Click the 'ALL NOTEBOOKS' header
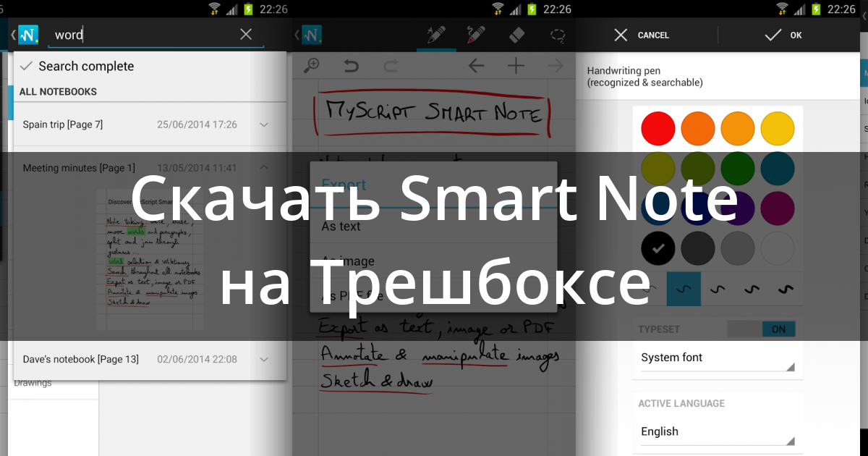Viewport: 868px width, 456px height. pyautogui.click(x=58, y=92)
